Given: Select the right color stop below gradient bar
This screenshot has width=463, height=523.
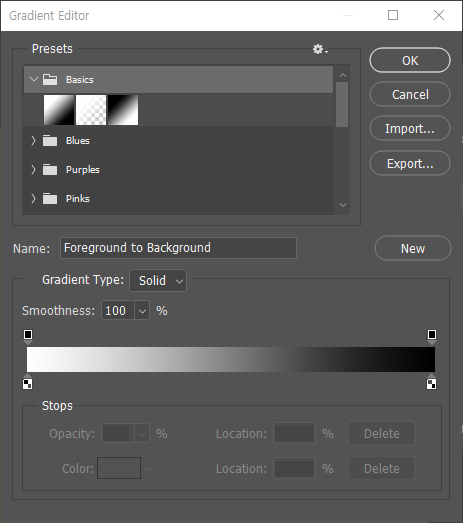Looking at the screenshot, I should 431,382.
